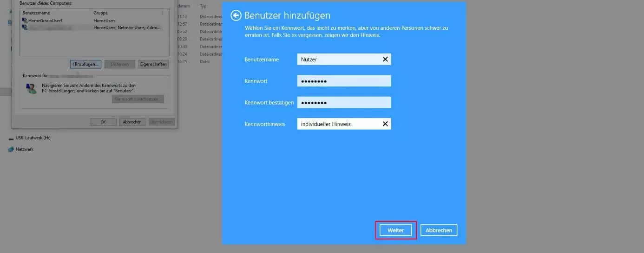Focus the Kennwort password field

coord(344,81)
